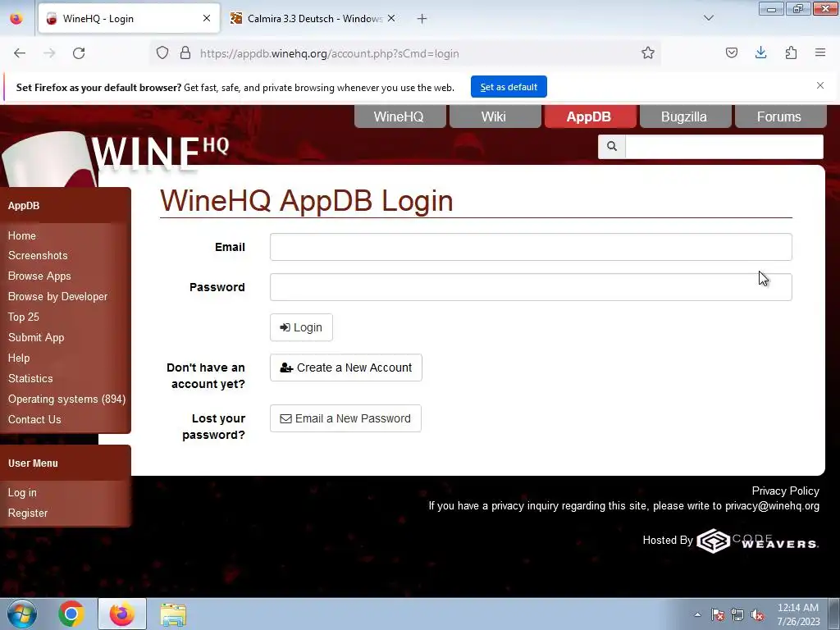840x630 pixels.
Task: Open Operating systems (894) link
Action: pyautogui.click(x=67, y=399)
